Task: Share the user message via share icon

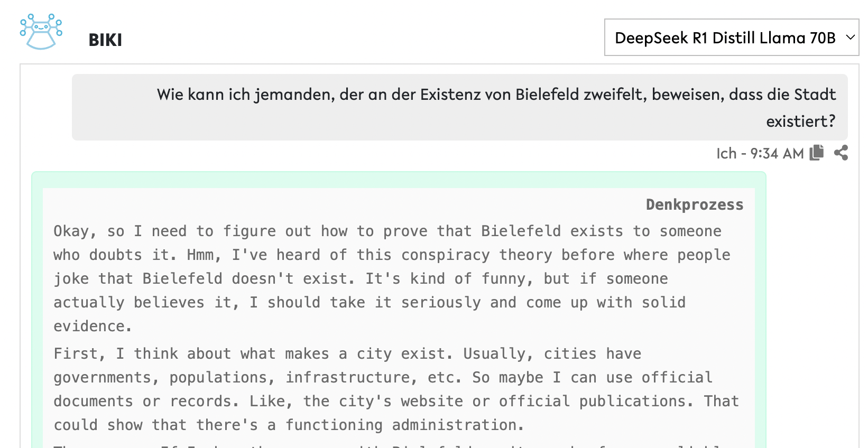Action: 841,153
